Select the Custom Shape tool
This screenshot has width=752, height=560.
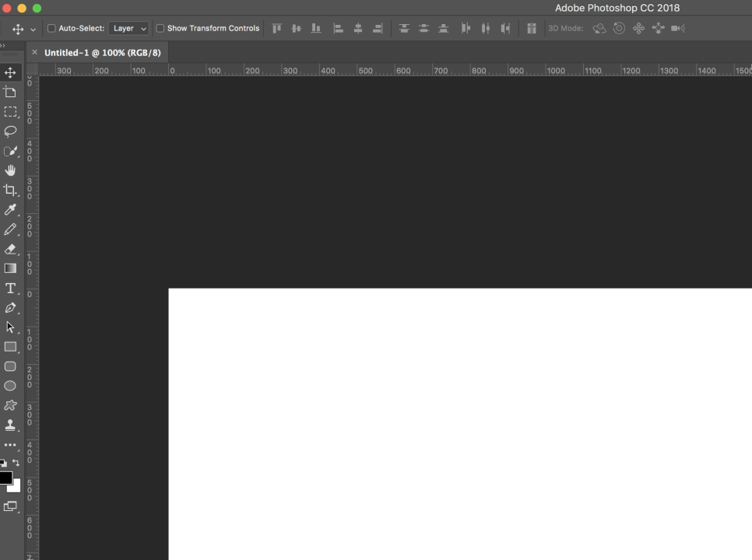point(10,405)
